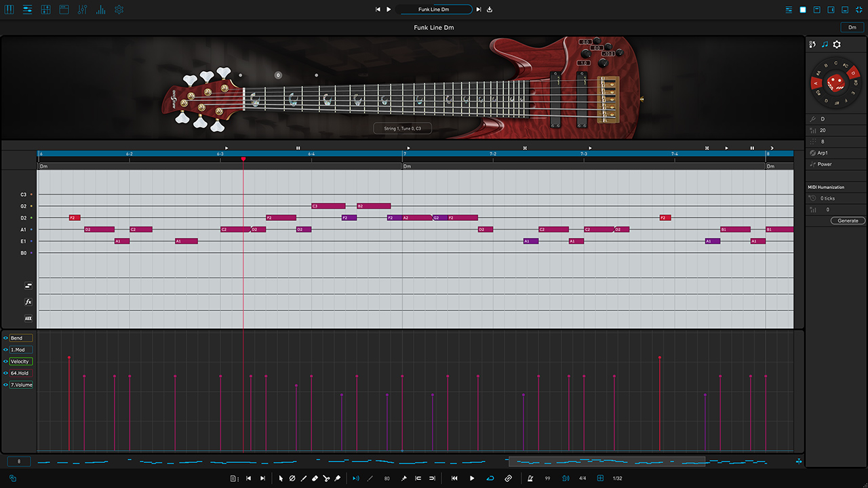Open the Funk Line Dm preset selector
Screen dimensions: 868x488
click(434, 9)
